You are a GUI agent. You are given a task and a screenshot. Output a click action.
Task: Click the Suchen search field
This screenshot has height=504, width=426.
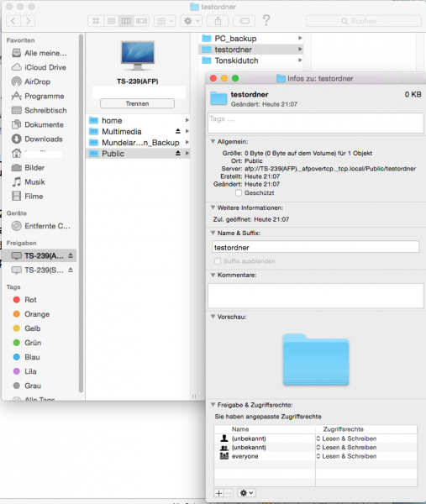[364, 21]
